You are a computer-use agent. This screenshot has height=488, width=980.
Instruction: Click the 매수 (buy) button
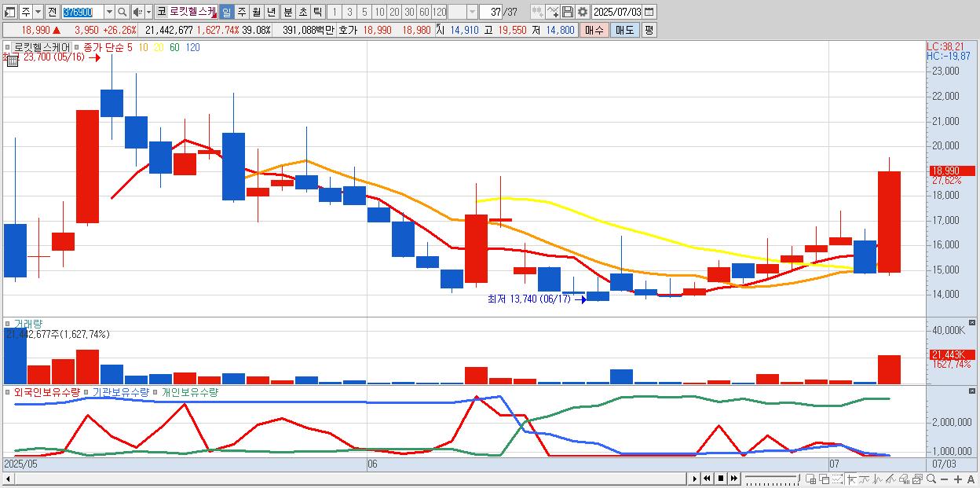click(x=594, y=30)
